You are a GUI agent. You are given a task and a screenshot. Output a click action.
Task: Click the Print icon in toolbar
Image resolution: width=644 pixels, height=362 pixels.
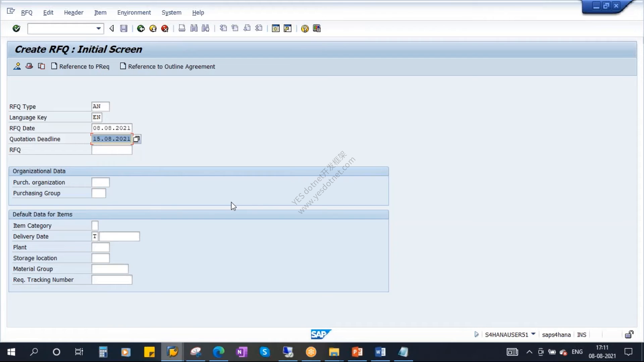(x=182, y=28)
